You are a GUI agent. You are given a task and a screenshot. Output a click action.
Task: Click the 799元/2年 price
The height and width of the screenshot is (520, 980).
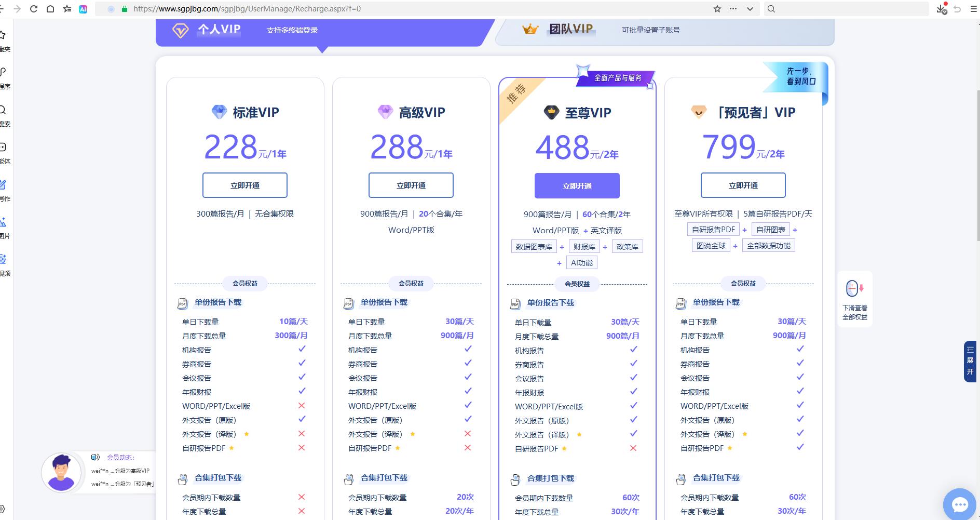pos(743,146)
